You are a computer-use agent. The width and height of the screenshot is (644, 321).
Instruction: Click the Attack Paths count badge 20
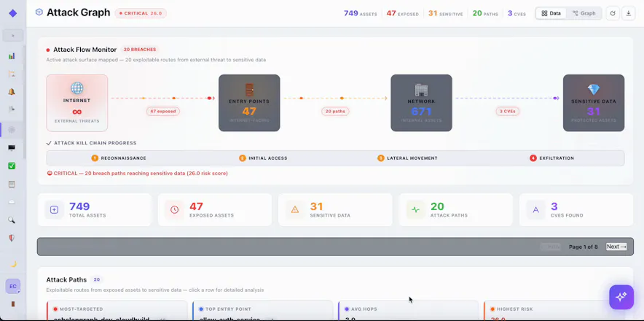coord(96,280)
